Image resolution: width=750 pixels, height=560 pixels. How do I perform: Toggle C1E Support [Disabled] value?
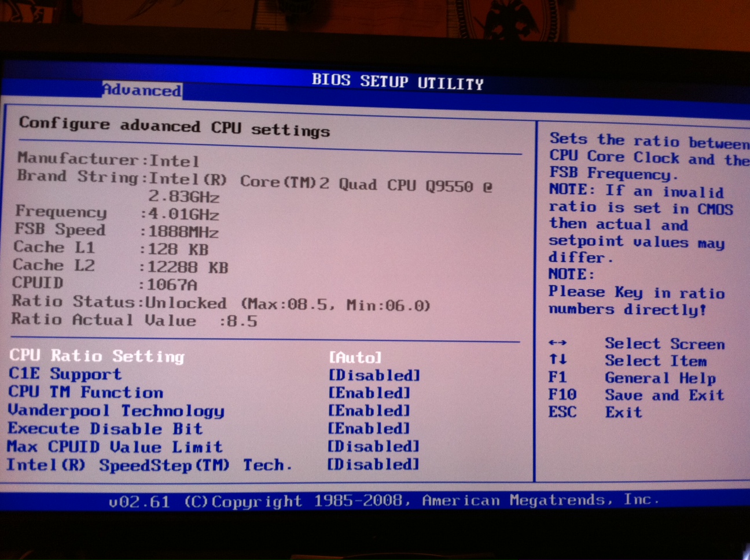point(374,375)
